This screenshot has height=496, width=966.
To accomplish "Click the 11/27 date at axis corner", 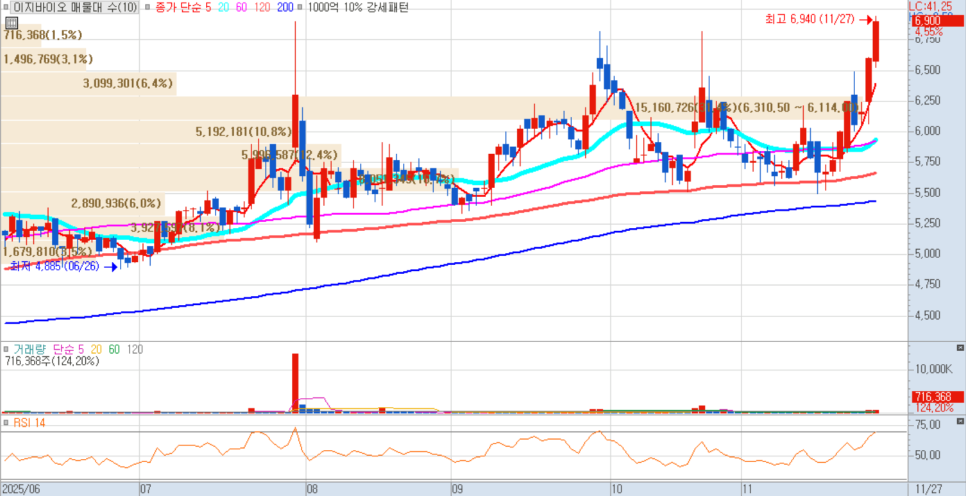I will click(929, 489).
